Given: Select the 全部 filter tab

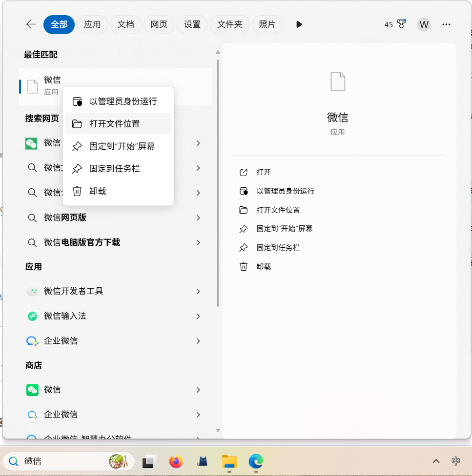Looking at the screenshot, I should click(x=59, y=24).
